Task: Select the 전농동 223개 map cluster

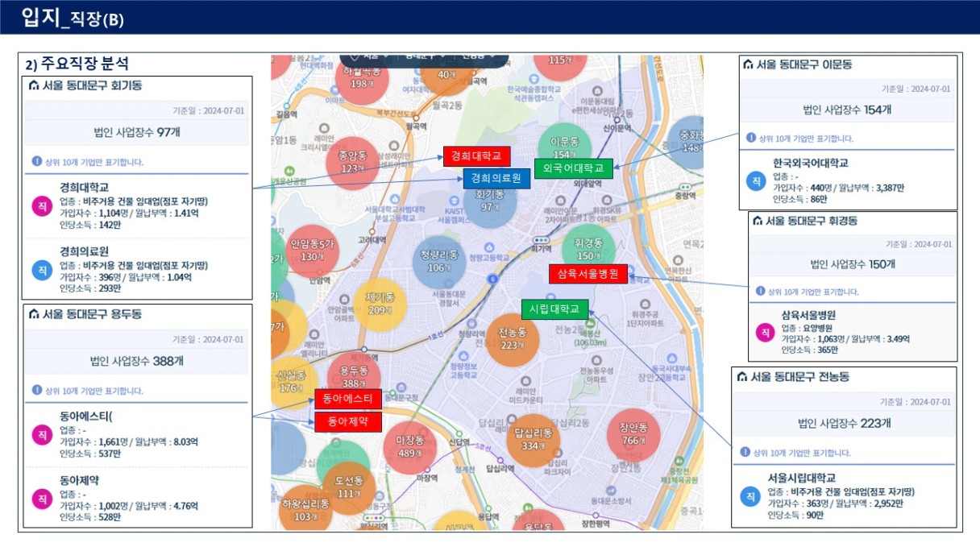Action: (x=513, y=338)
